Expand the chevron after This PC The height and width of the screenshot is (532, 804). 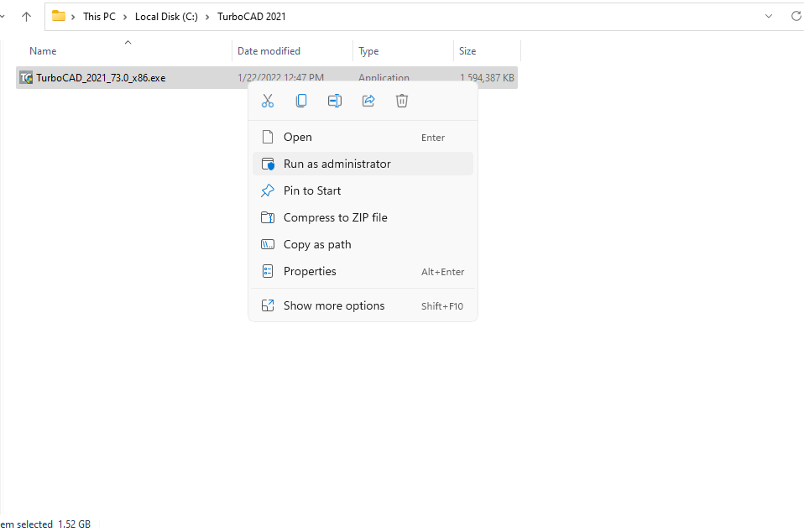(125, 17)
